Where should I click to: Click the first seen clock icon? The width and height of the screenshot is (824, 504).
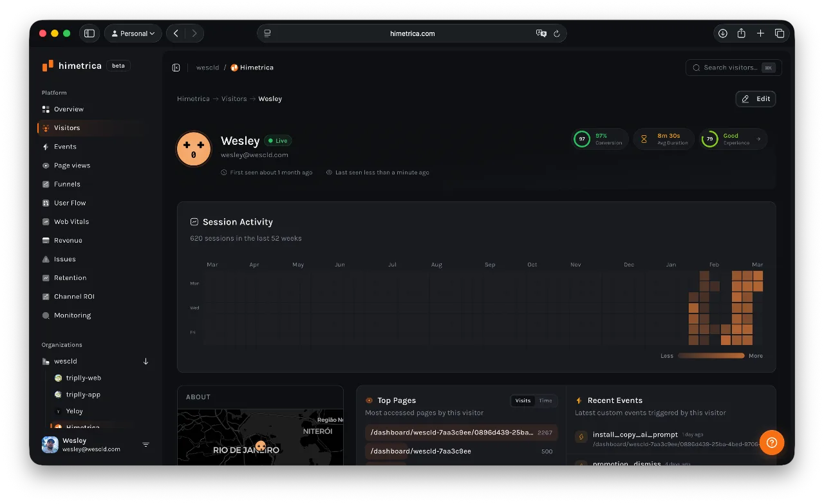[x=224, y=173]
